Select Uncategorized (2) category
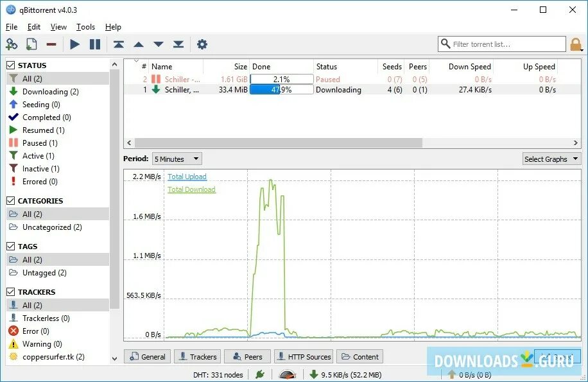The height and width of the screenshot is (382, 588). pos(58,227)
